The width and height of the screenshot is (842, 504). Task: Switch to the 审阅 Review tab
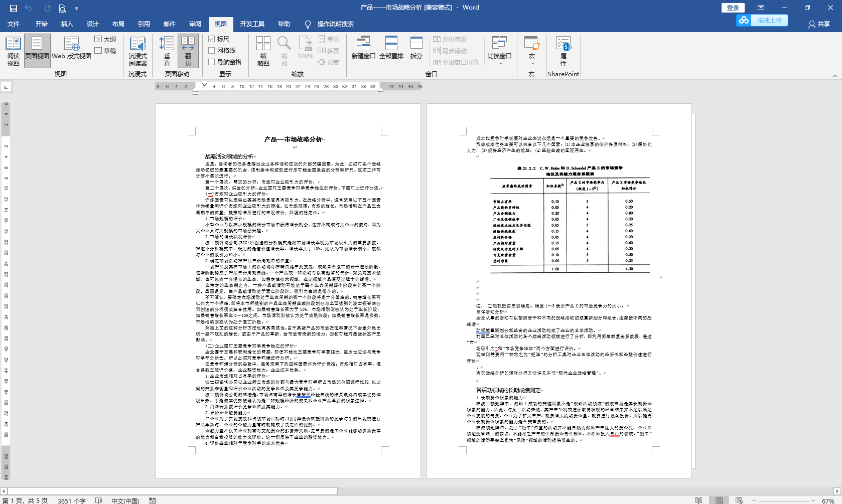click(195, 24)
